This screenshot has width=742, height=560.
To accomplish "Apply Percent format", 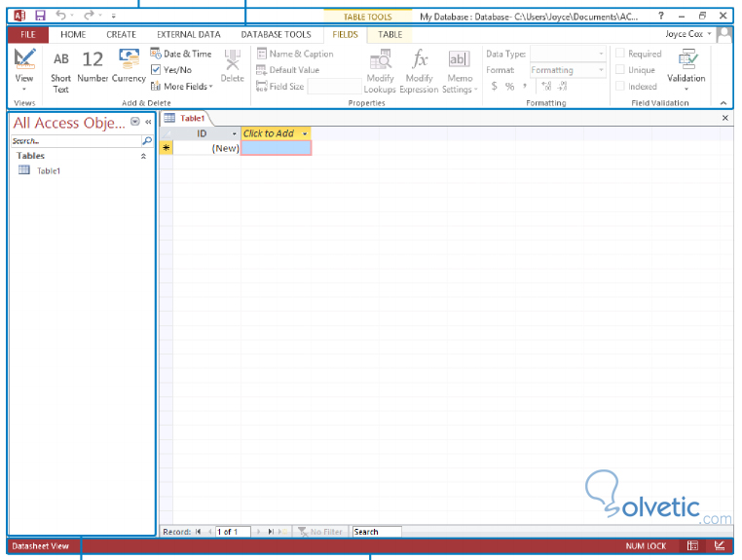I will click(x=509, y=86).
